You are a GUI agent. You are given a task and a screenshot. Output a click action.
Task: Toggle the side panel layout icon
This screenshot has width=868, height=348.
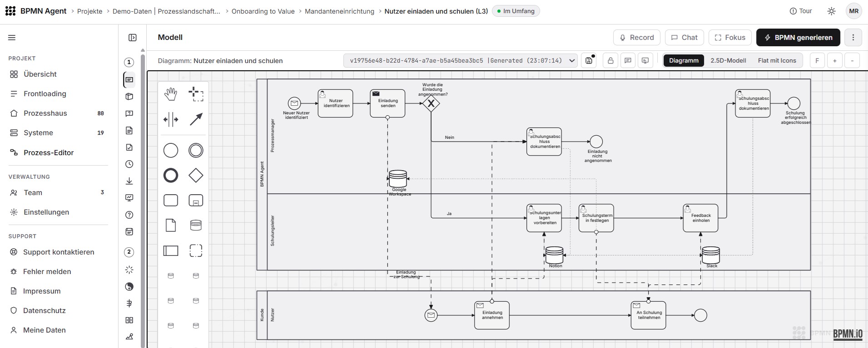pyautogui.click(x=133, y=38)
